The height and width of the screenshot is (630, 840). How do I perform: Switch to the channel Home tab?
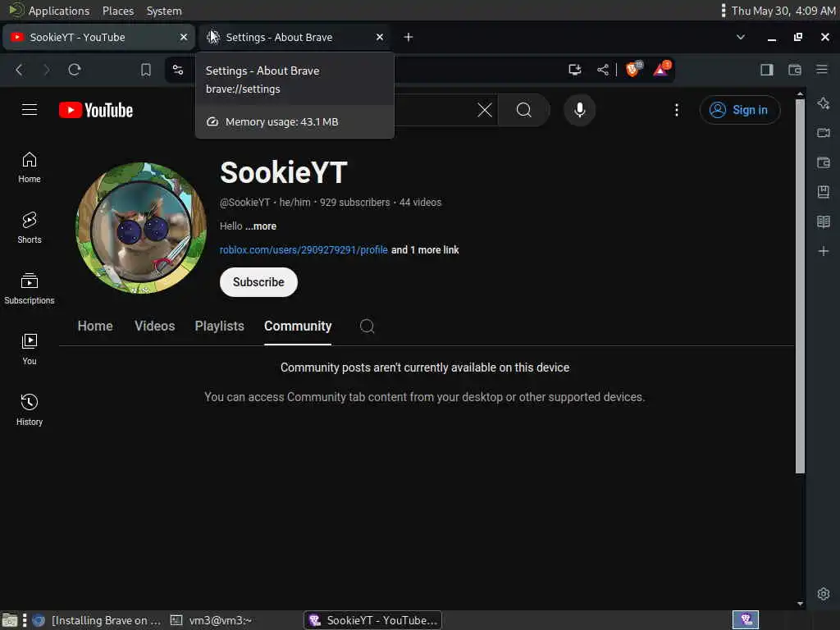click(95, 326)
